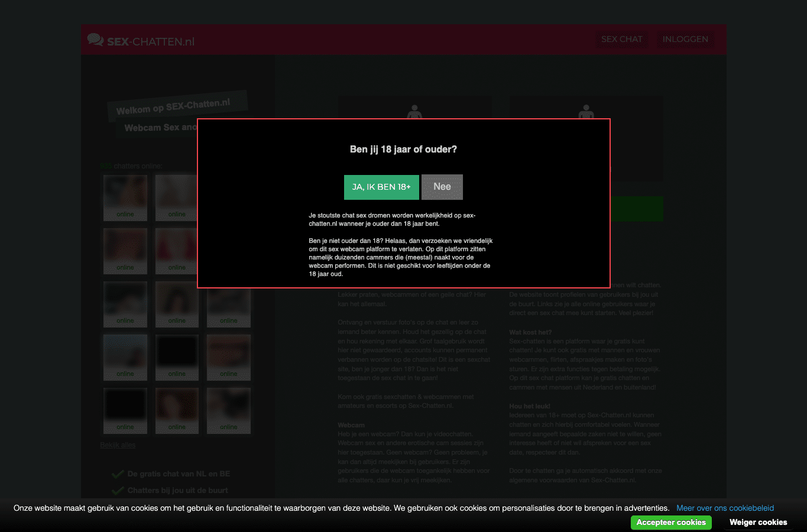The height and width of the screenshot is (532, 807).
Task: Click the 'Hou het leuk!' heading
Action: click(530, 406)
